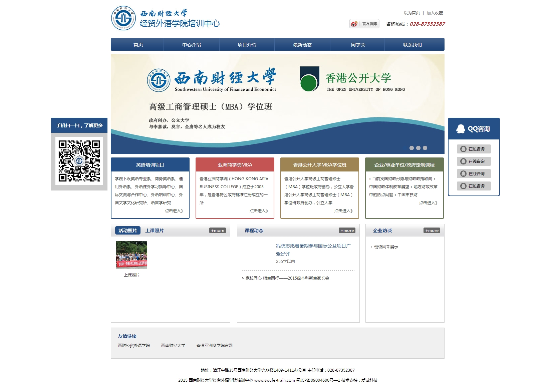Visit 西南财经大学 friendly link

click(x=173, y=346)
